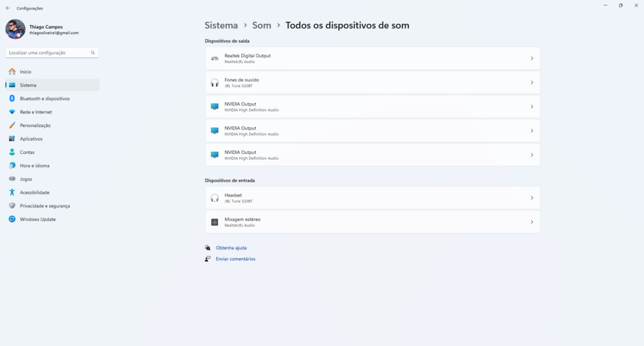Open Headset input device chevron
The width and height of the screenshot is (644, 346).
(531, 198)
